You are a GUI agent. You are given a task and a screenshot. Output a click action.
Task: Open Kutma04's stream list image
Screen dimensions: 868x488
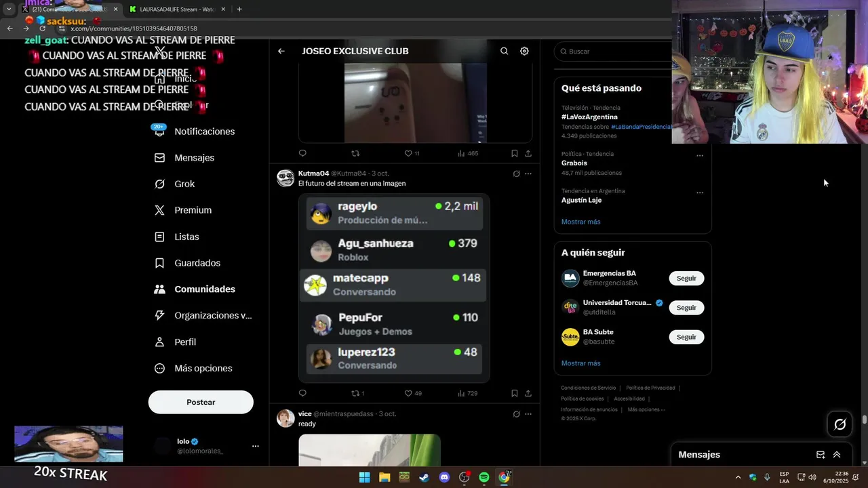pos(394,288)
